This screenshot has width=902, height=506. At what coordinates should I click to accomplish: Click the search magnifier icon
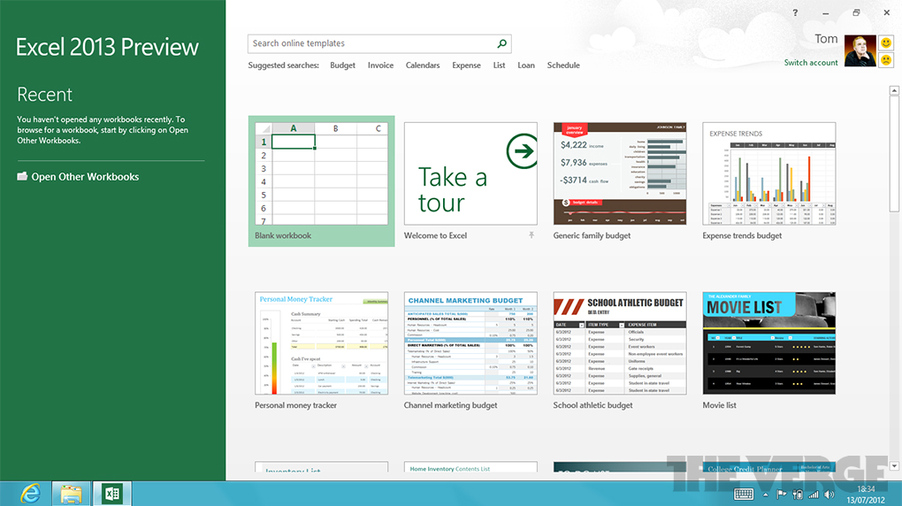502,44
